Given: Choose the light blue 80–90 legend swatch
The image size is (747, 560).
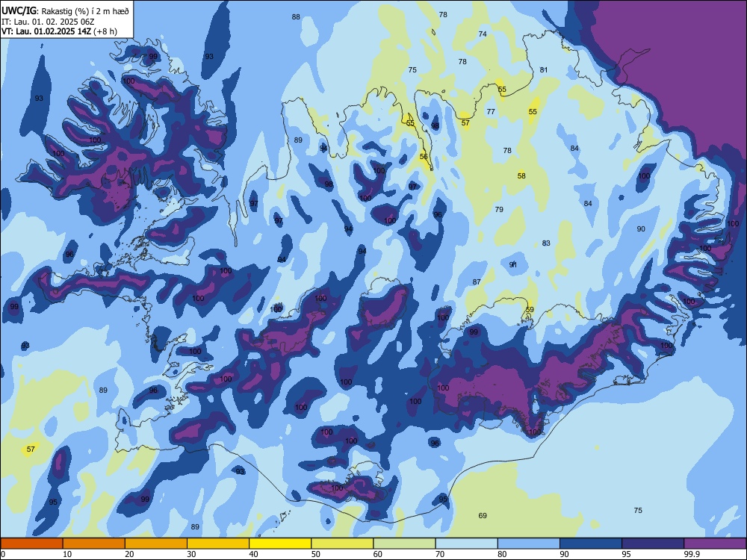Looking at the screenshot, I should [529, 544].
